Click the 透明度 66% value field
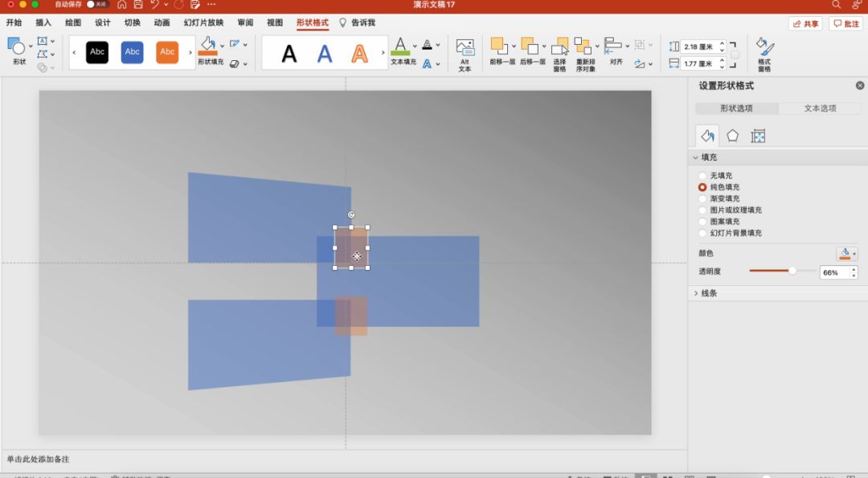The image size is (868, 478). pyautogui.click(x=834, y=272)
